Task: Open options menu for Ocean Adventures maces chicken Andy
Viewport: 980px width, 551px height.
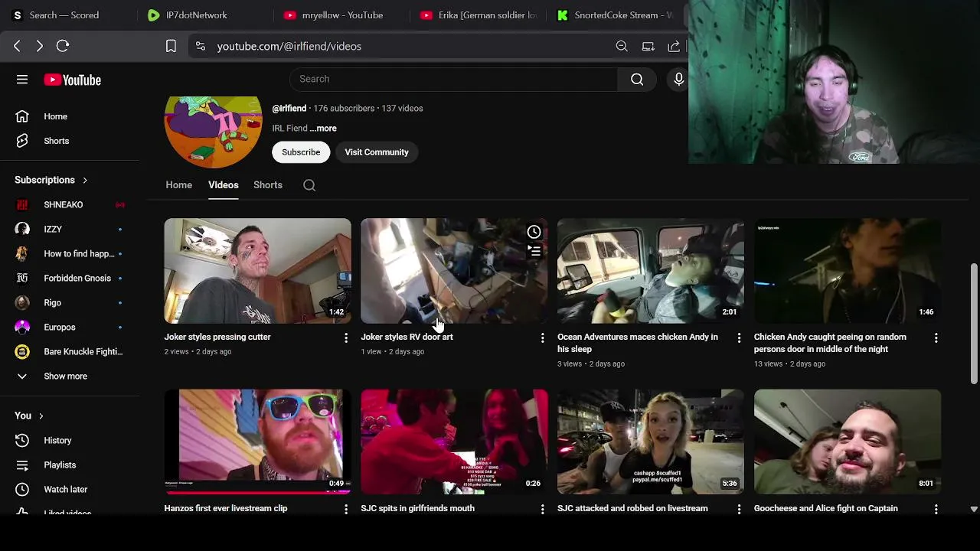Action: pyautogui.click(x=739, y=337)
